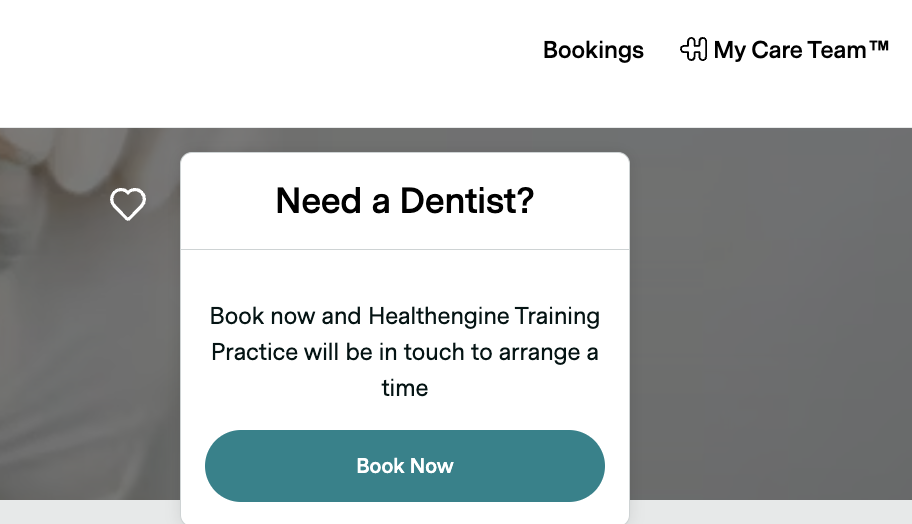Click the white header area left of Bookings
This screenshot has height=524, width=912.
[270, 60]
